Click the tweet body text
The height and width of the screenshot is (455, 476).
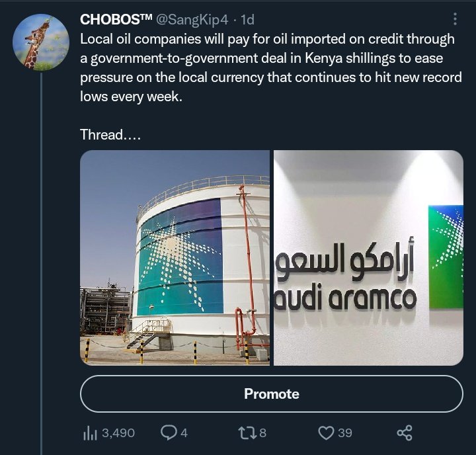(271, 67)
